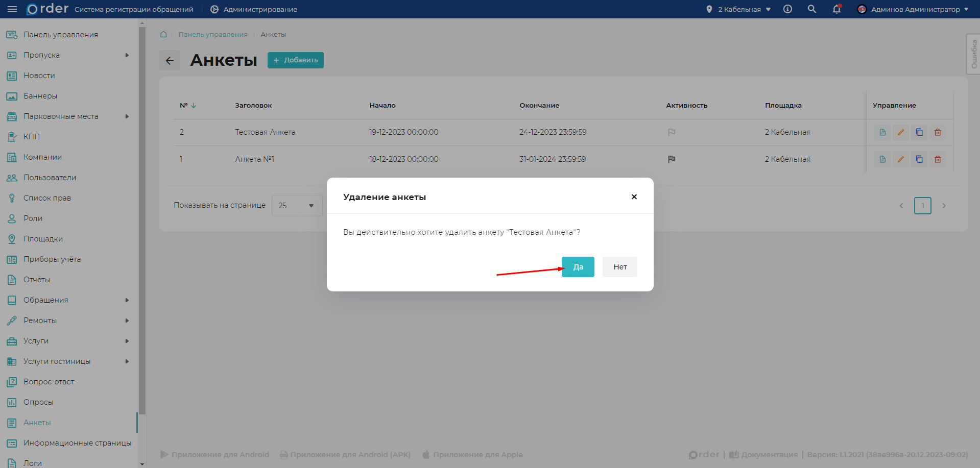Click the document view icon for Анкета №1
Screen dimensions: 980x468
click(882, 159)
